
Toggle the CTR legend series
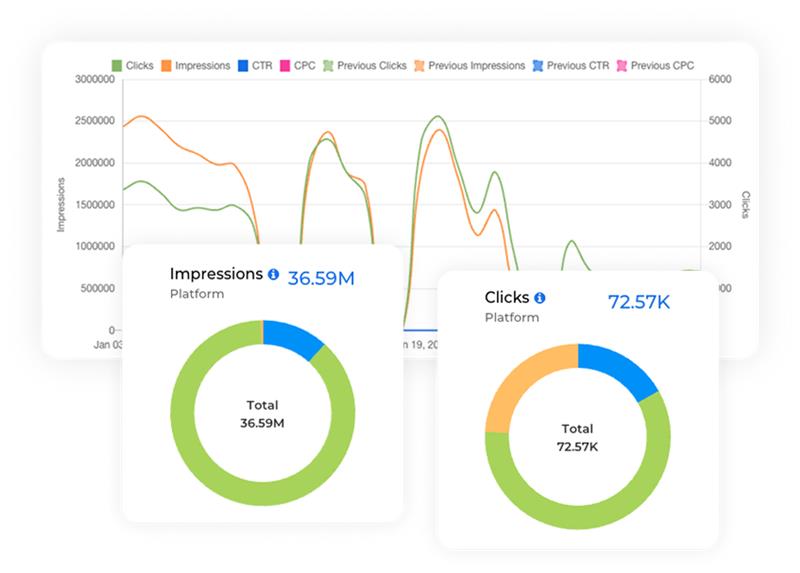tap(255, 66)
